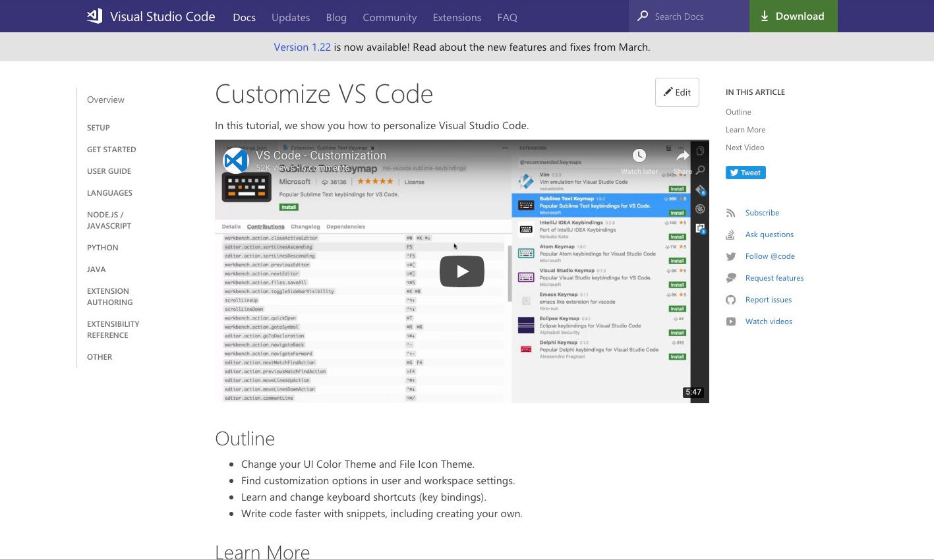Click the video title VS Code - Customization
Image resolution: width=934 pixels, height=560 pixels.
tap(321, 155)
